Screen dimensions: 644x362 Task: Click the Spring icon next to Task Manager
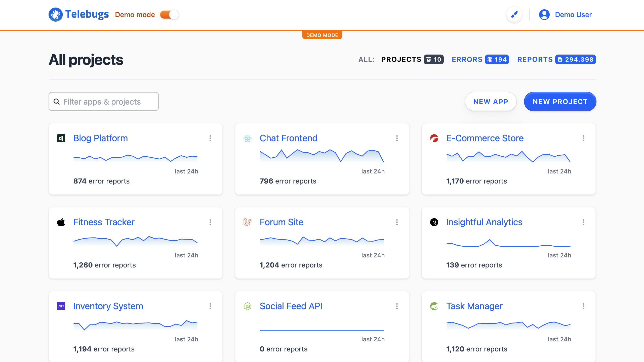[434, 306]
